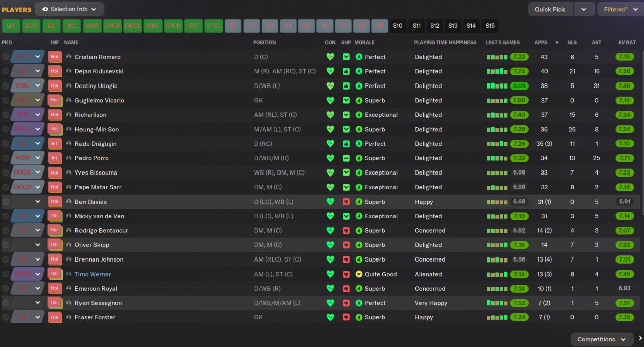This screenshot has height=347, width=644.
Task: Click Pape Matar Sarr's sharpness icon
Action: click(346, 187)
